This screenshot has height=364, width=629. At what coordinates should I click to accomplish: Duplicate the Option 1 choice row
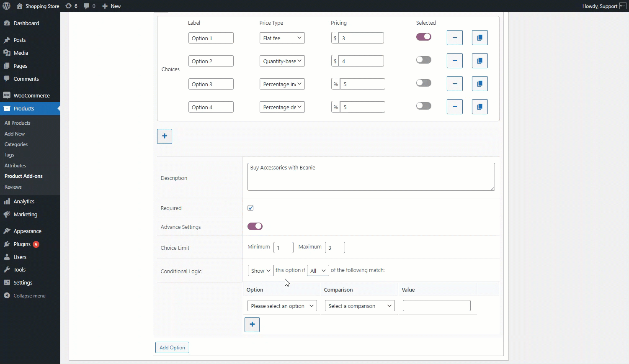pos(480,38)
